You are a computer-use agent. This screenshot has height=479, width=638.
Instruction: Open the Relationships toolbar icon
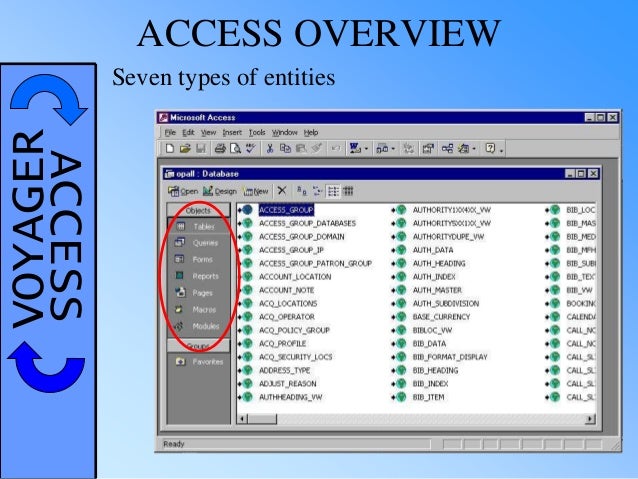[448, 149]
